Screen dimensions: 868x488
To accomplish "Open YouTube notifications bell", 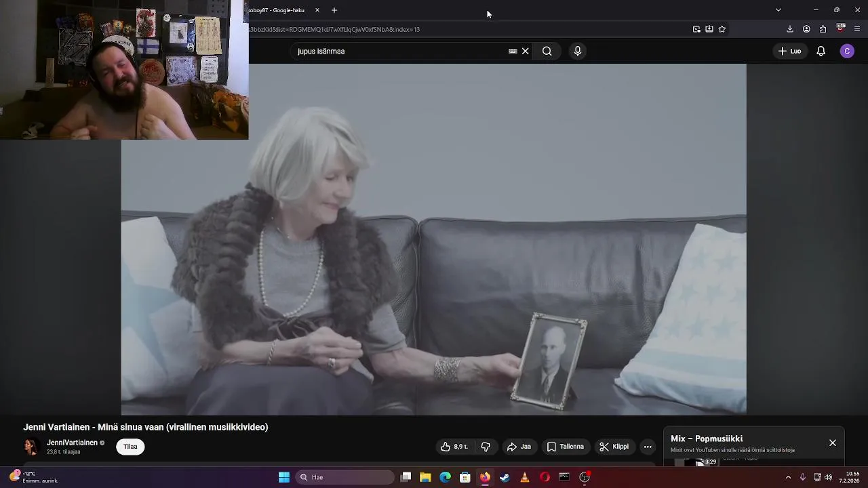I will [821, 51].
